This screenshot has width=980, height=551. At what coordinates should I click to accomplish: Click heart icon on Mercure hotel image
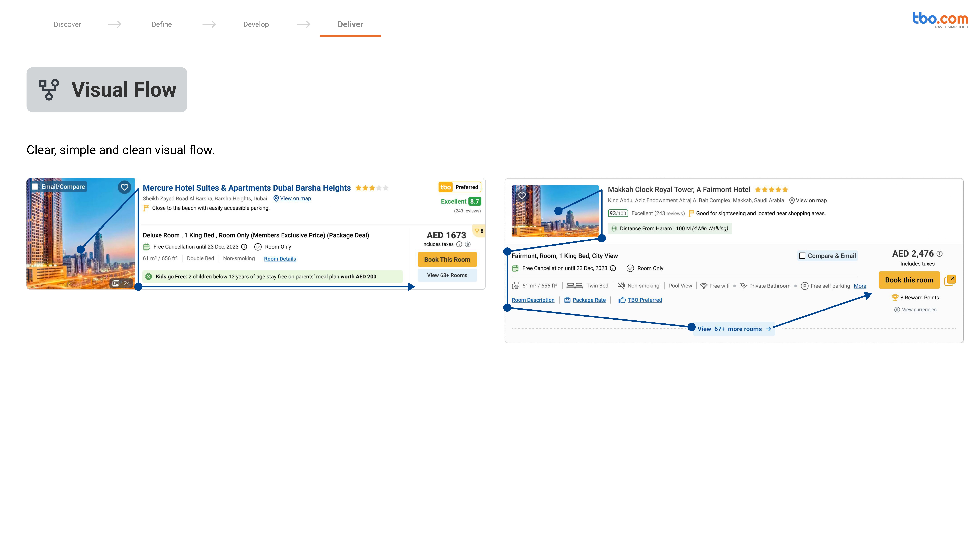tap(124, 187)
